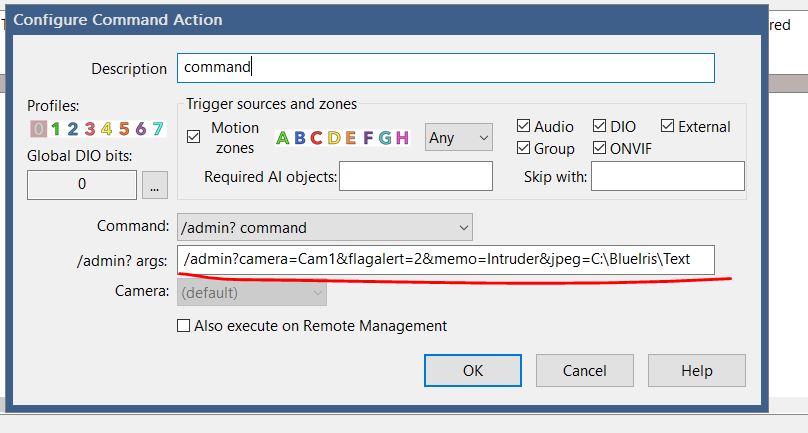Open the Help button

tap(697, 370)
